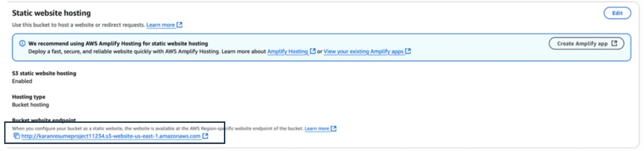This screenshot has width=644, height=151.
Task: Open the karanresumeproject11234 S3 website endpoint URL
Action: click(x=111, y=136)
